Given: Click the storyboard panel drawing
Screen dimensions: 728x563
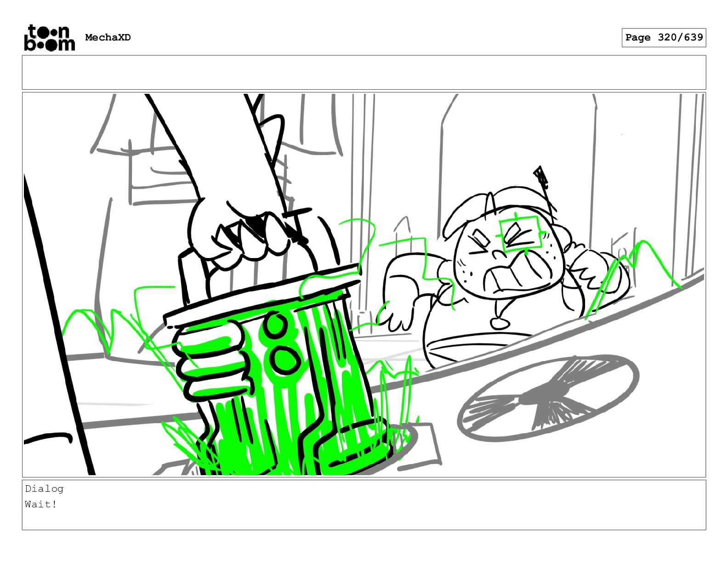Looking at the screenshot, I should [x=364, y=285].
